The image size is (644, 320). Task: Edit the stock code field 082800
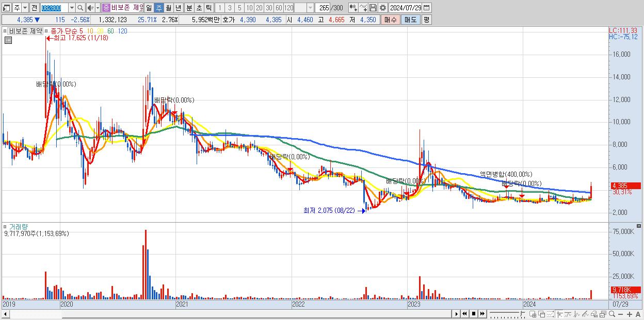pyautogui.click(x=54, y=8)
